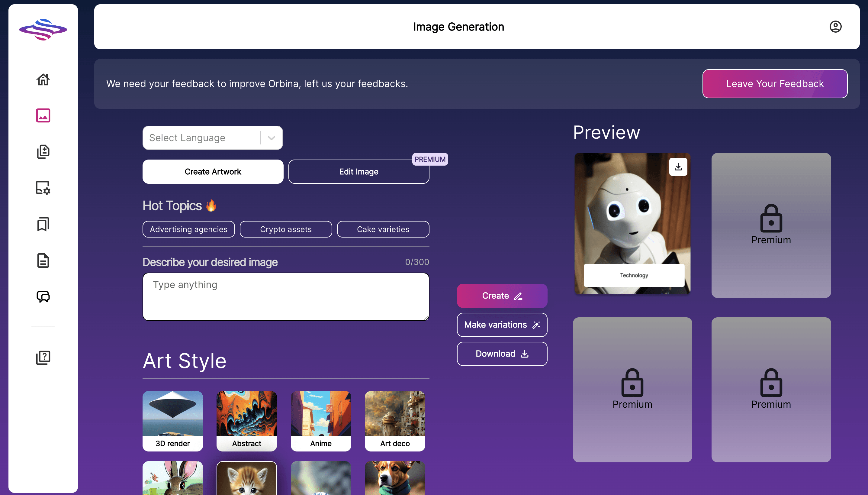
Task: Click in the image description text field
Action: [286, 296]
